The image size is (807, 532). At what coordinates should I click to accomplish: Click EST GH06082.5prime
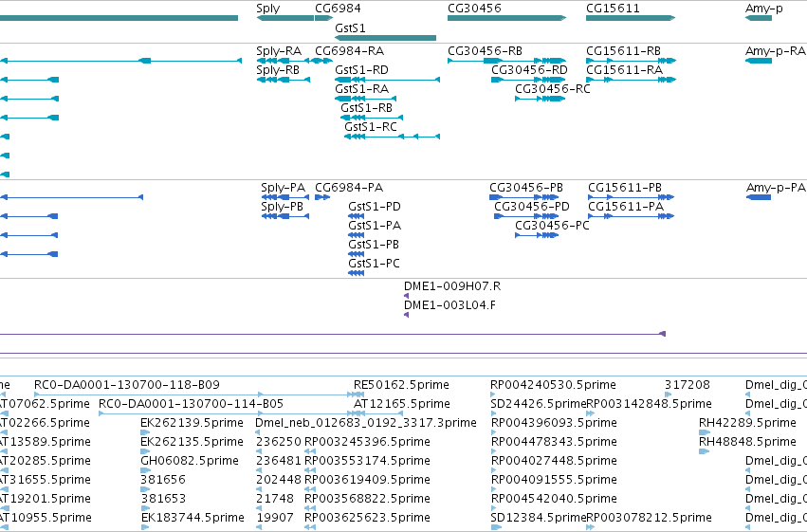coord(190,461)
